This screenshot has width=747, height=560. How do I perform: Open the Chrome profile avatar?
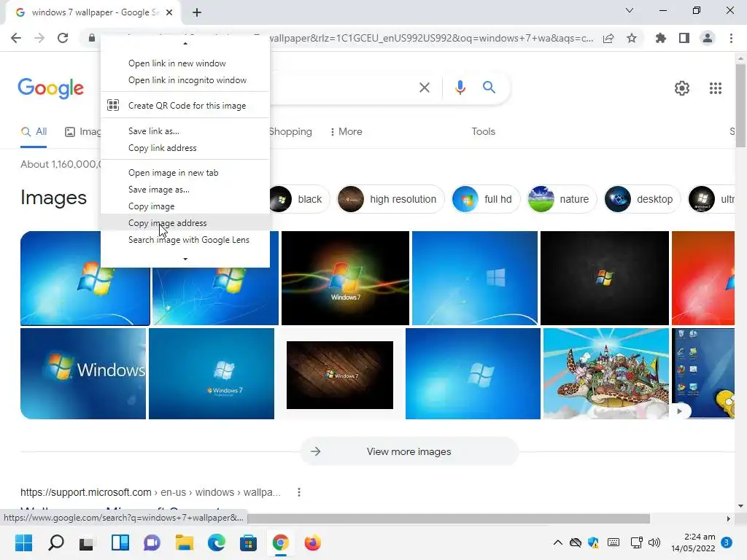708,38
